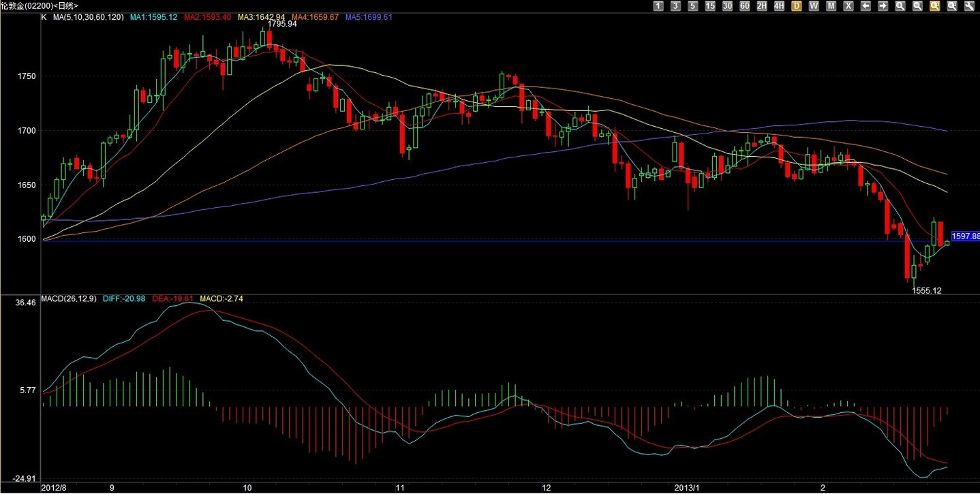Image resolution: width=980 pixels, height=494 pixels.
Task: Select the daily D timeframe button
Action: click(797, 5)
